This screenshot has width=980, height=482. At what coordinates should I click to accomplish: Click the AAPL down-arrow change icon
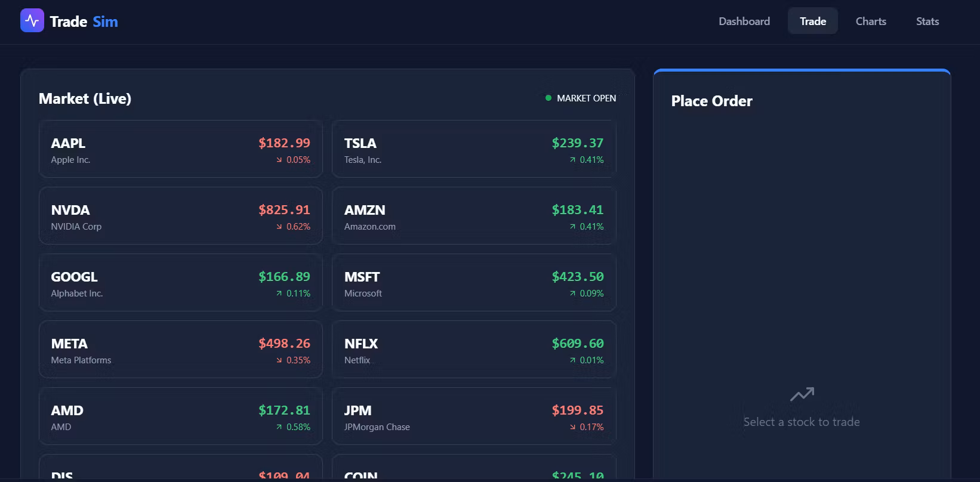(279, 160)
